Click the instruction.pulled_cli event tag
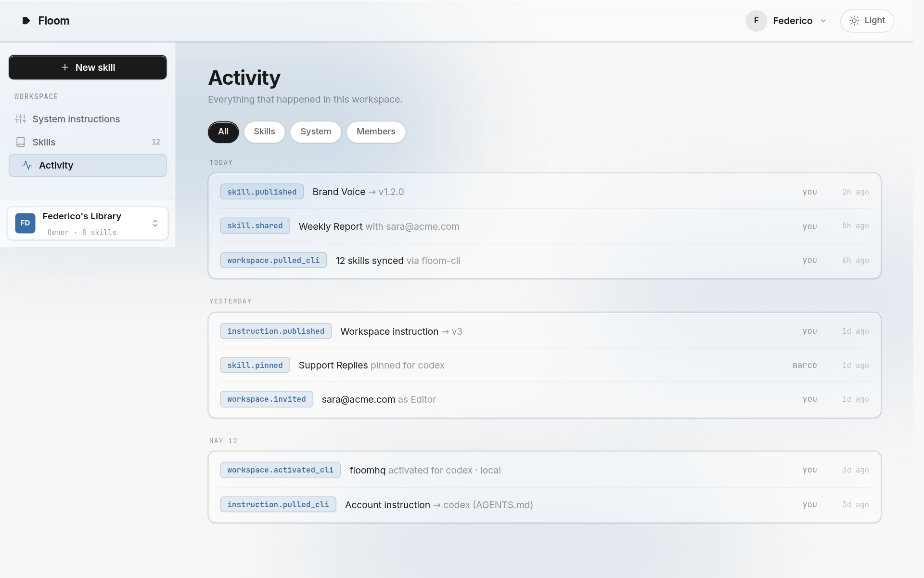The height and width of the screenshot is (578, 924). 278,505
